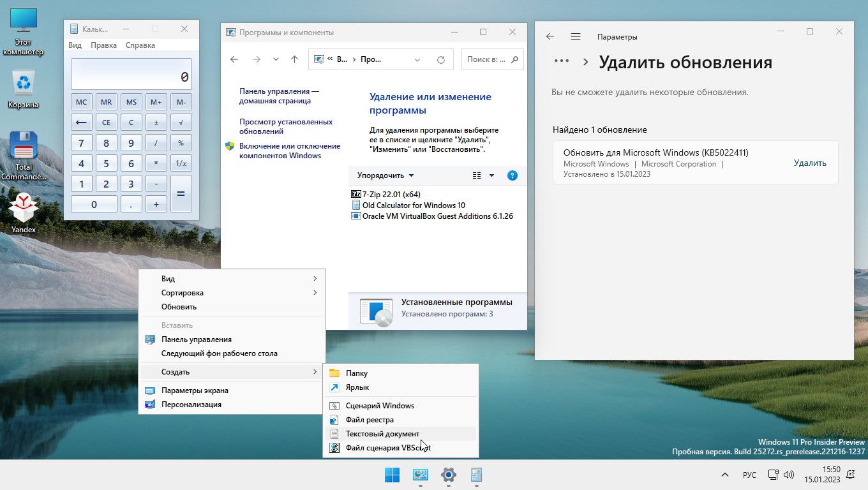Choose Персонализация in context menu
This screenshot has width=868, height=490.
(x=232, y=405)
